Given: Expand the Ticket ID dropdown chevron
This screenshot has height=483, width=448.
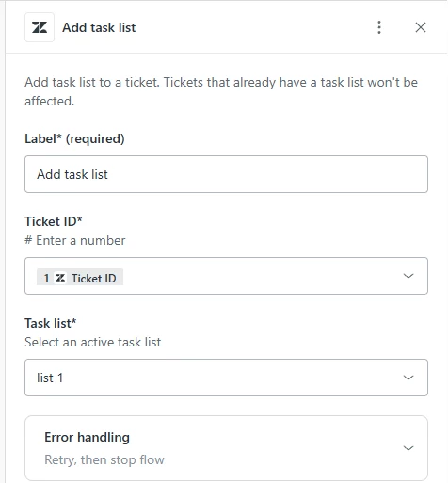Looking at the screenshot, I should 408,276.
